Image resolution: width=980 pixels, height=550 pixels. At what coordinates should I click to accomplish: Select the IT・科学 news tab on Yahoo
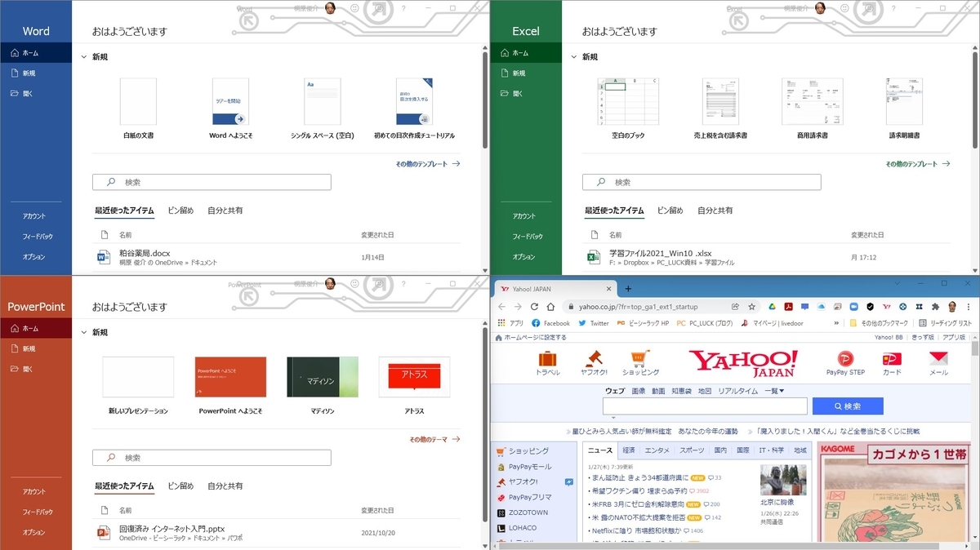pyautogui.click(x=771, y=450)
